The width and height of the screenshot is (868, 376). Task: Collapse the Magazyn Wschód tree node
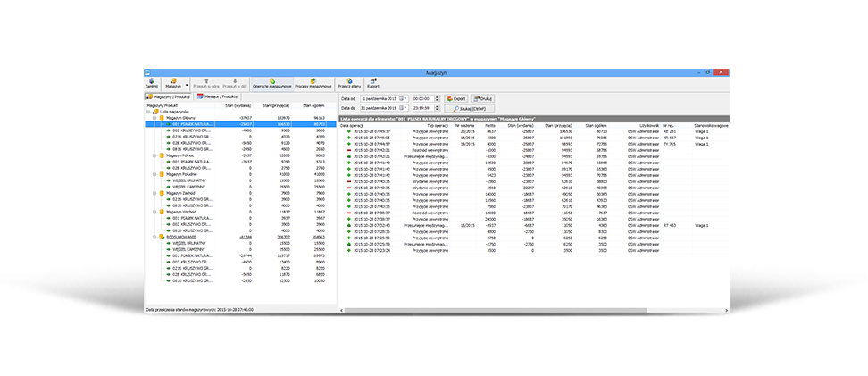(154, 212)
